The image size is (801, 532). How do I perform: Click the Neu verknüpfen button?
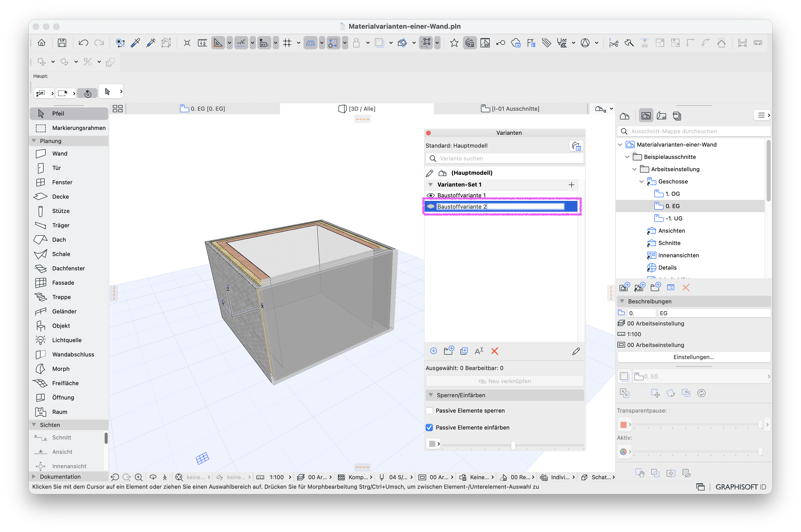(504, 381)
